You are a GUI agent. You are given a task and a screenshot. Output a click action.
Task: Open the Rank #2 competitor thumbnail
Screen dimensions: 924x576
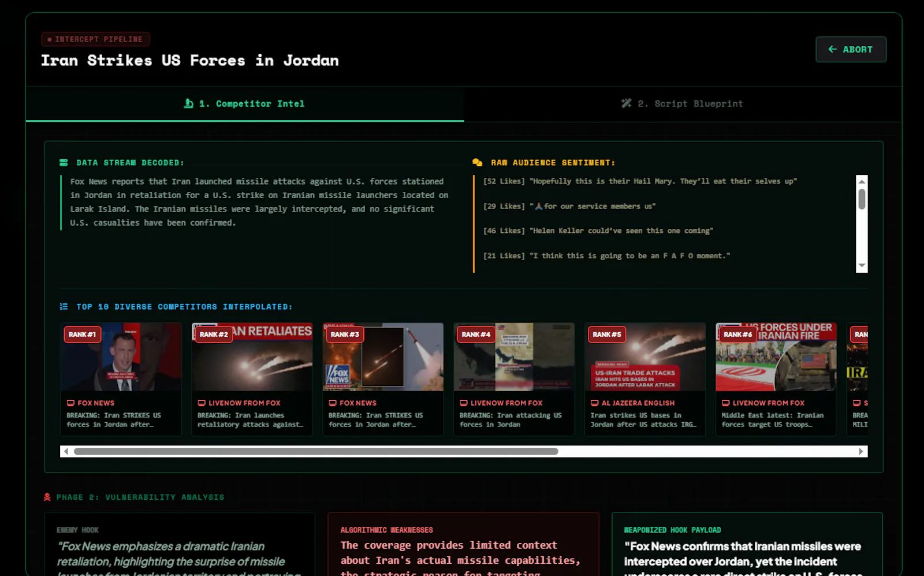[x=252, y=357]
